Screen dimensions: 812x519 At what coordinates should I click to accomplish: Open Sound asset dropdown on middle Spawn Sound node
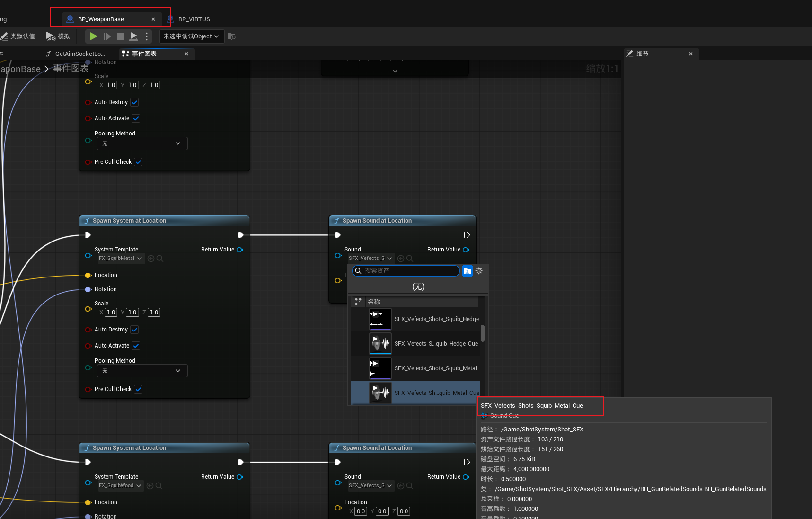371,259
